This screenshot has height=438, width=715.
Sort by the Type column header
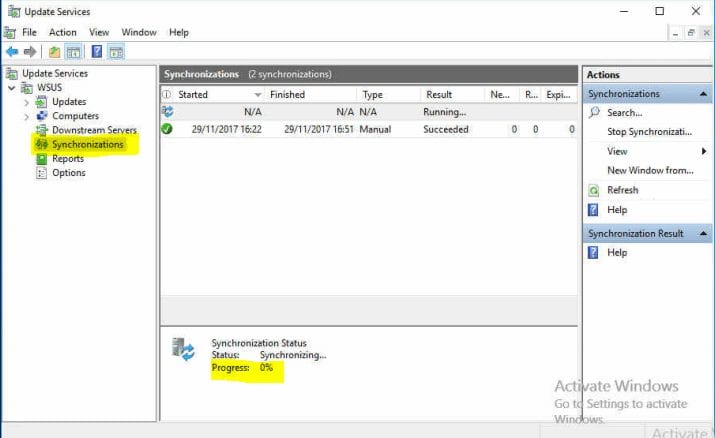click(389, 94)
